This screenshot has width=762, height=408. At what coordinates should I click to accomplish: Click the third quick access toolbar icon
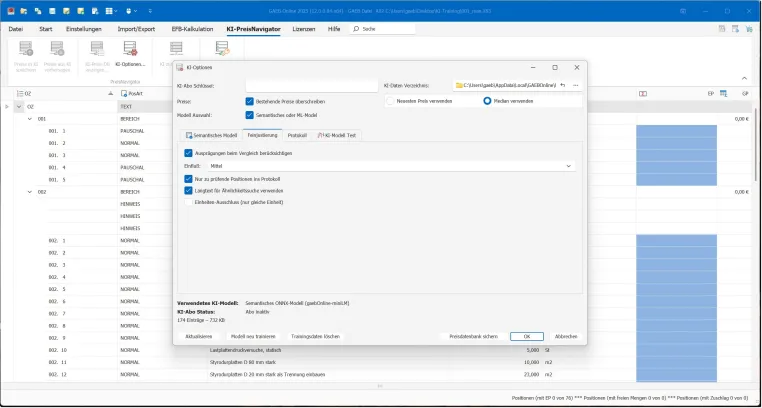[x=38, y=11]
